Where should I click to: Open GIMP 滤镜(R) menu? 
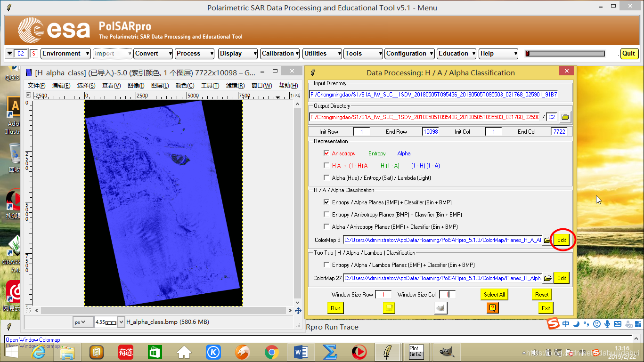[x=235, y=86]
